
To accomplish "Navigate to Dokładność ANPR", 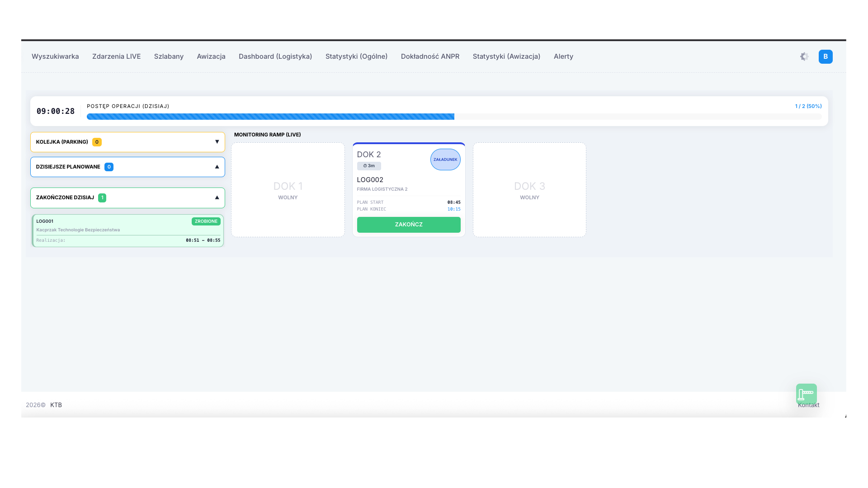I will point(430,56).
